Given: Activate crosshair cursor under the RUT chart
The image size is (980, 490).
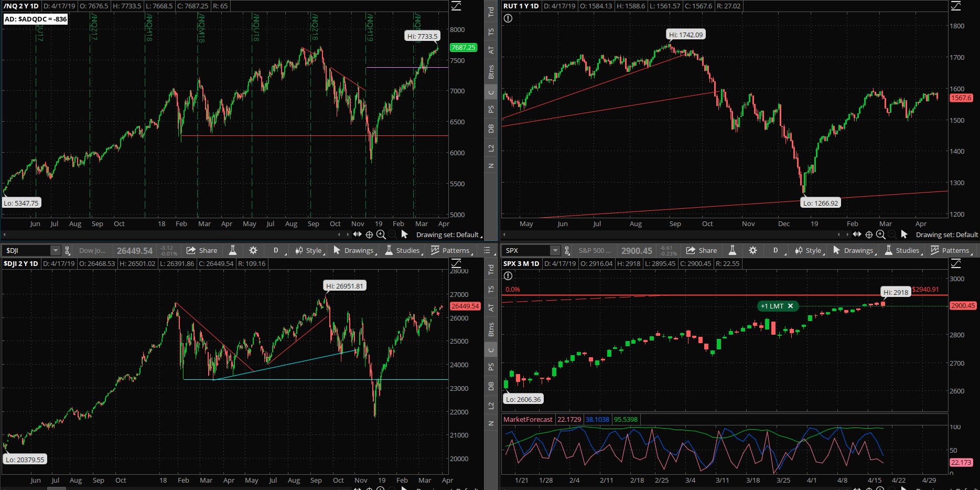Looking at the screenshot, I should pyautogui.click(x=869, y=235).
